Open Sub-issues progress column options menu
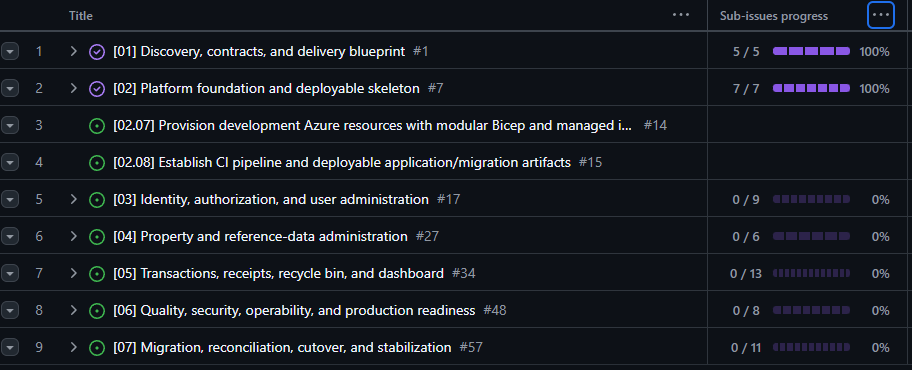Image resolution: width=912 pixels, height=370 pixels. click(x=881, y=15)
